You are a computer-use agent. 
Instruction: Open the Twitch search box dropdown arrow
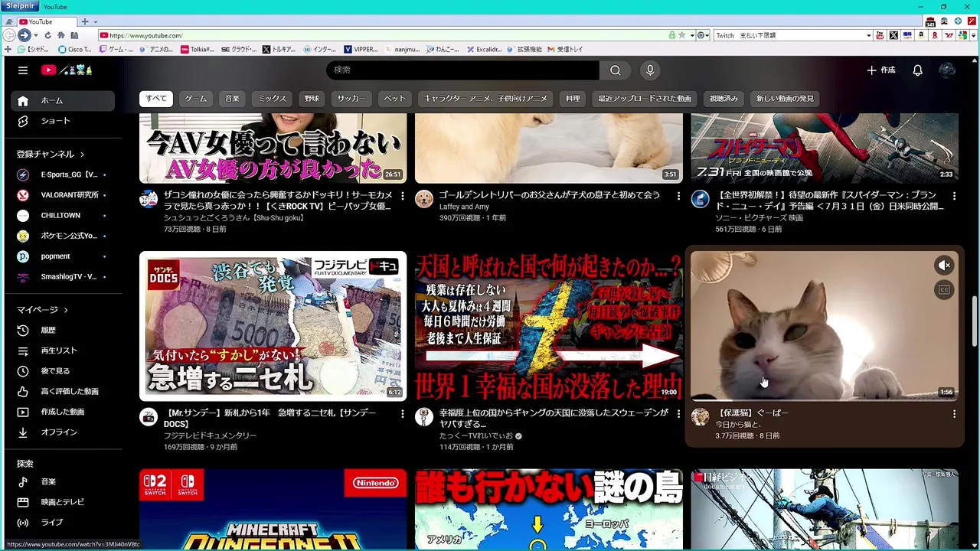click(x=868, y=35)
